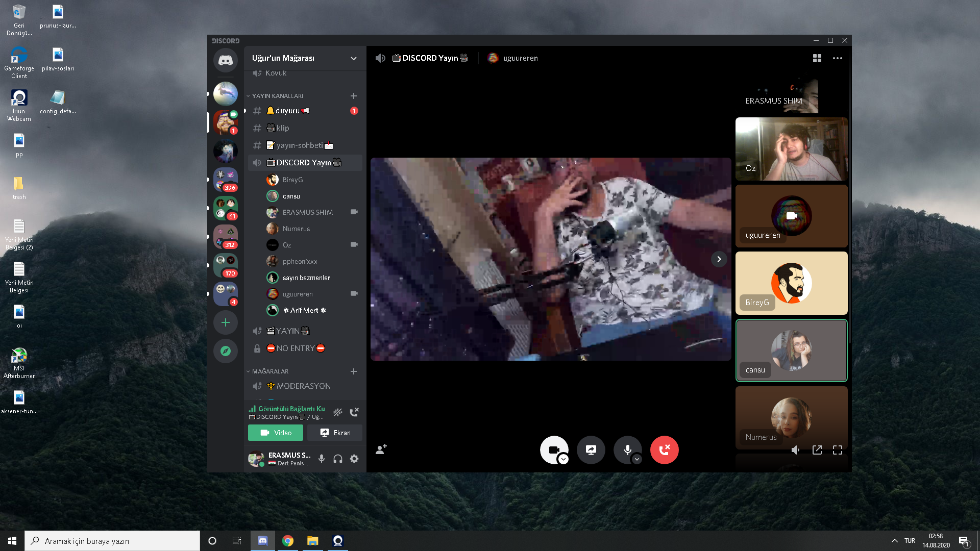
Task: Open the yayın-sohbeti text channel
Action: [x=305, y=145]
